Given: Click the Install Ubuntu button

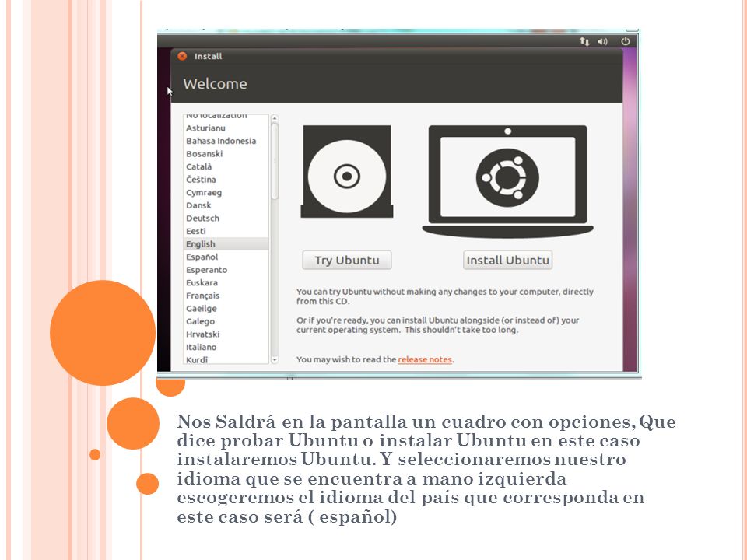Looking at the screenshot, I should (x=508, y=260).
